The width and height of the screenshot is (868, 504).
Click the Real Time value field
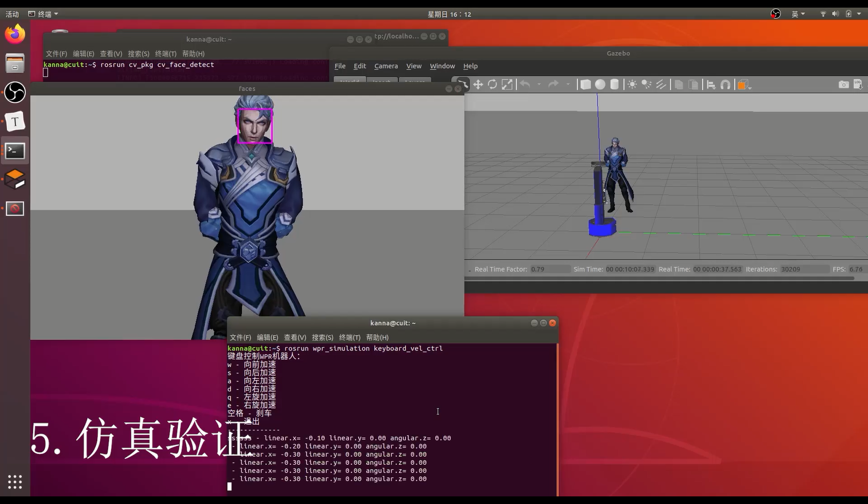[717, 269]
